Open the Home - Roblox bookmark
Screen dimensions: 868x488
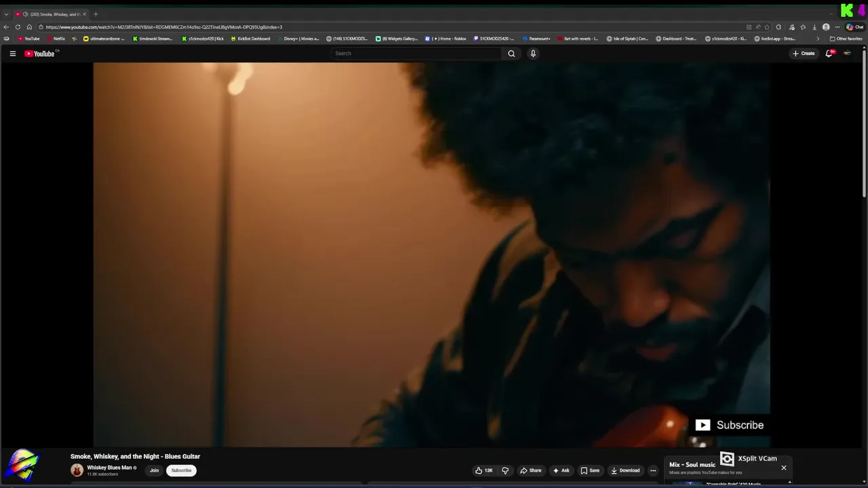[x=446, y=39]
